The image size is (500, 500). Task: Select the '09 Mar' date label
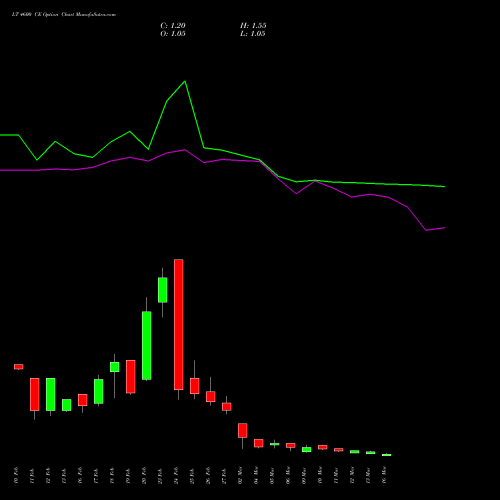point(305,475)
